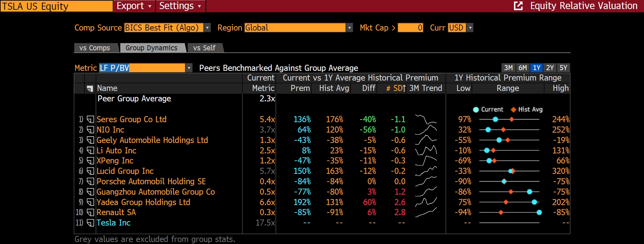Viewport: 644px width, 244px height.
Task: Open the Yadea Group Holdings Ltd link
Action: click(x=143, y=202)
